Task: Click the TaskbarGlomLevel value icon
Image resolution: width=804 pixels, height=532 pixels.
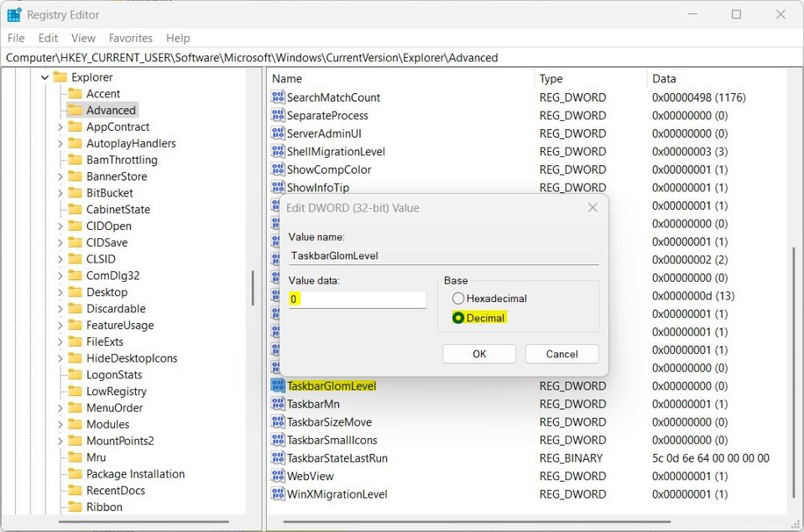Action: coord(278,386)
